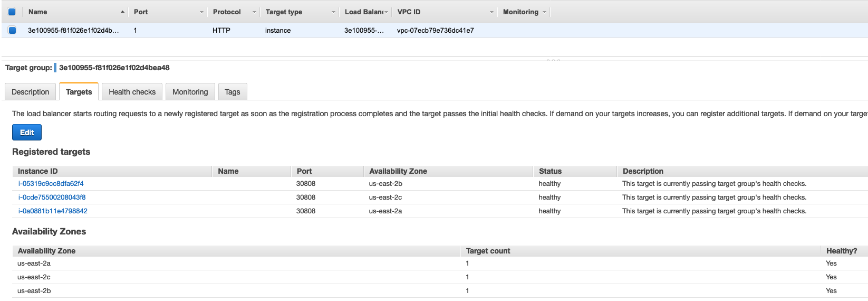Screen dimensions: 868x301
Task: Click healthy status for us-east-2a target
Action: 549,211
